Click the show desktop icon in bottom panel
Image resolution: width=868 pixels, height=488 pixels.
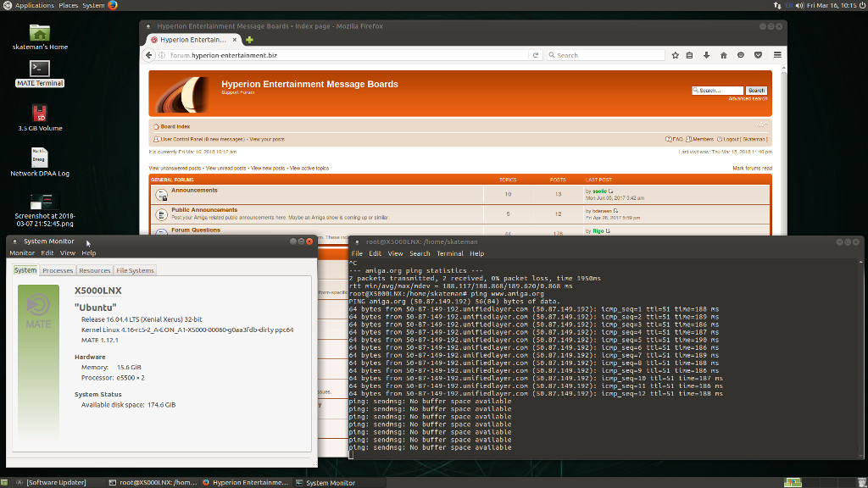click(x=4, y=482)
